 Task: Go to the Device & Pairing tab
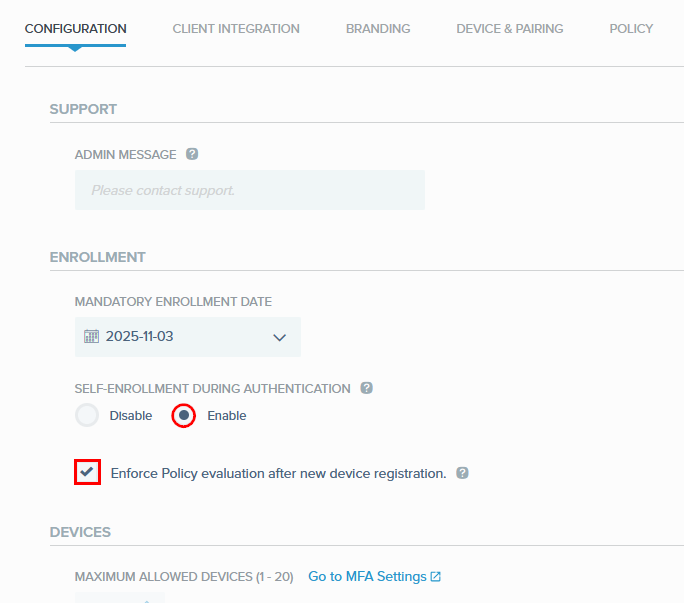tap(509, 29)
